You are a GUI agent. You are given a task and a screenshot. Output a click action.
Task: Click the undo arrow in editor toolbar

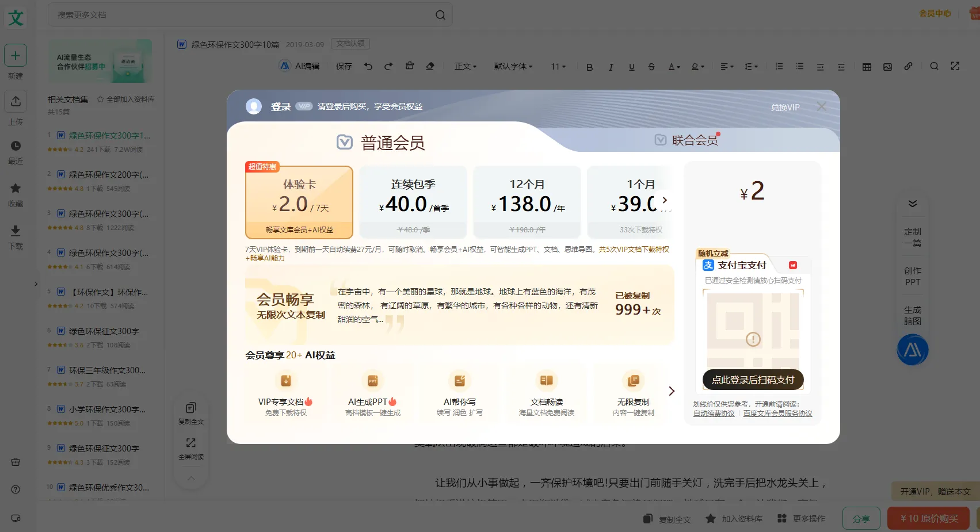tap(368, 67)
